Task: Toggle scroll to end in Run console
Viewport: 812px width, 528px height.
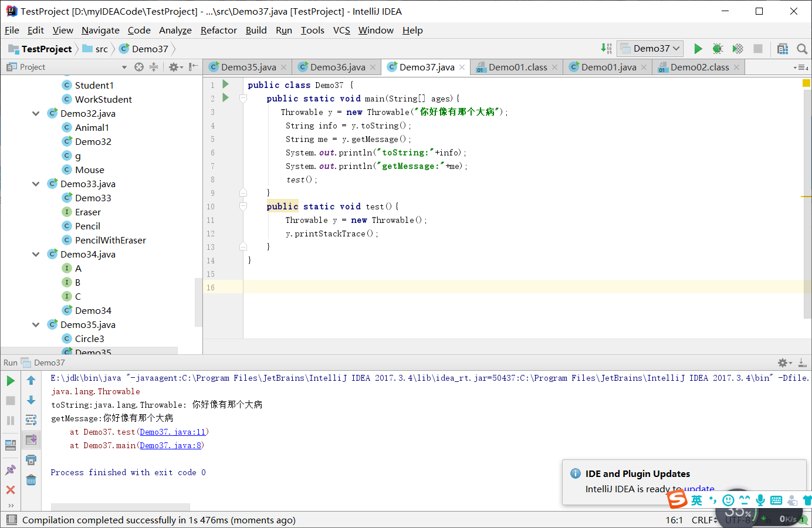Action: 31,440
